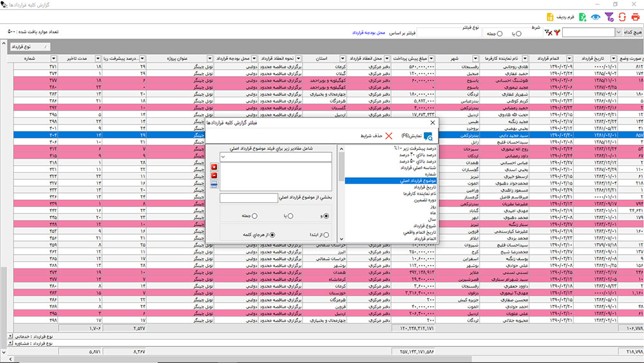The image size is (644, 363).
Task: Choose 'شناسه اصلی قرارداد' in field list
Action: point(418,168)
